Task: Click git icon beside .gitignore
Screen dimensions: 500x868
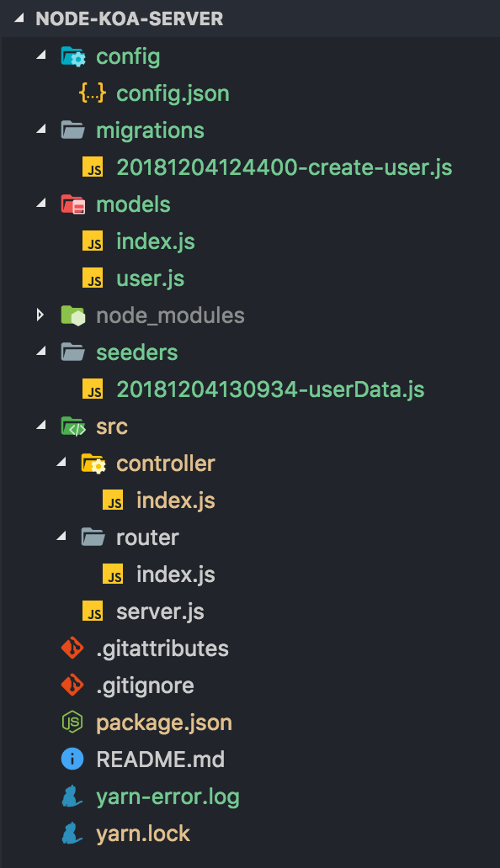Action: [72, 685]
